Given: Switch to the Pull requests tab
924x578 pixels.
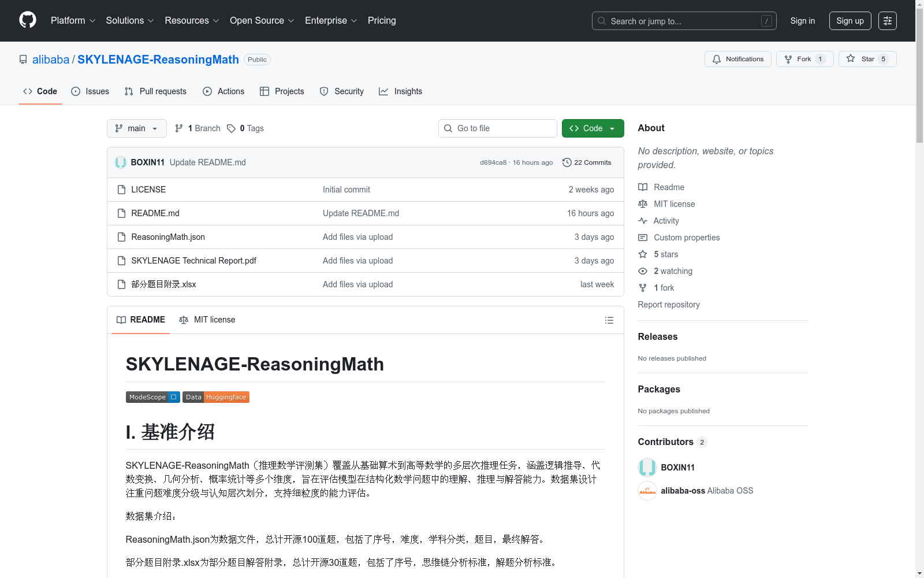Looking at the screenshot, I should [x=155, y=91].
